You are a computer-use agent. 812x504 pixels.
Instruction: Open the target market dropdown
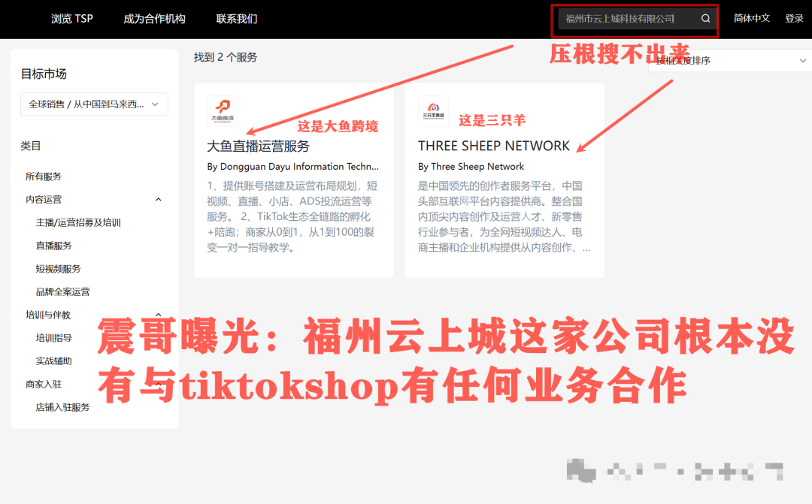tap(94, 104)
